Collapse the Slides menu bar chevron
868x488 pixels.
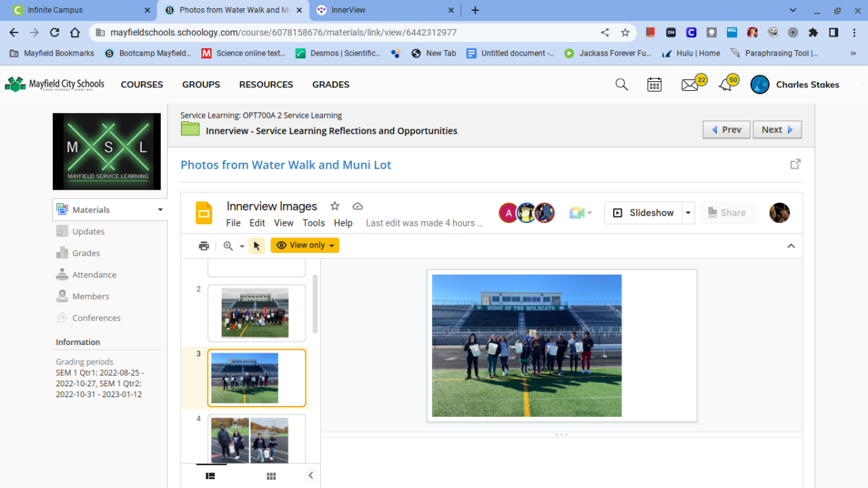(x=791, y=246)
